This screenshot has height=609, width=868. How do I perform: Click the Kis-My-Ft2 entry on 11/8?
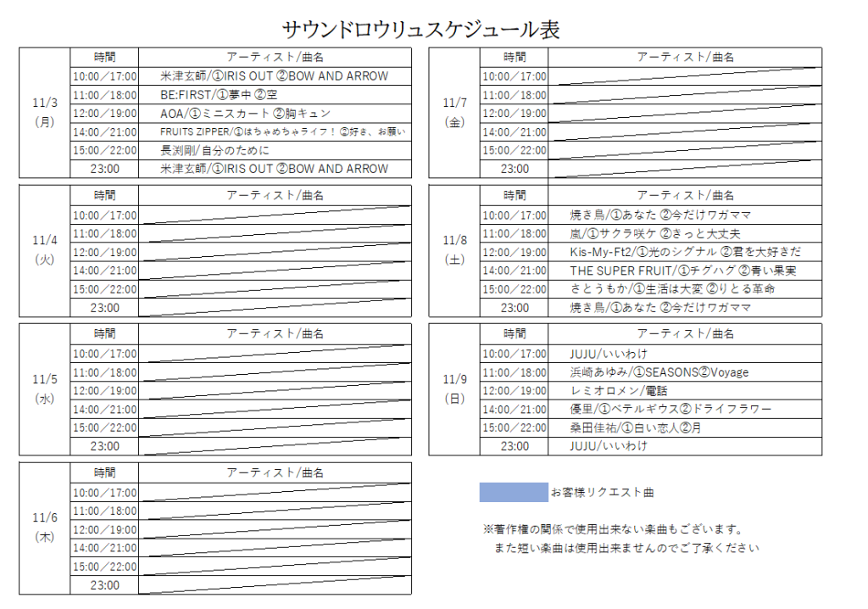pyautogui.click(x=685, y=252)
